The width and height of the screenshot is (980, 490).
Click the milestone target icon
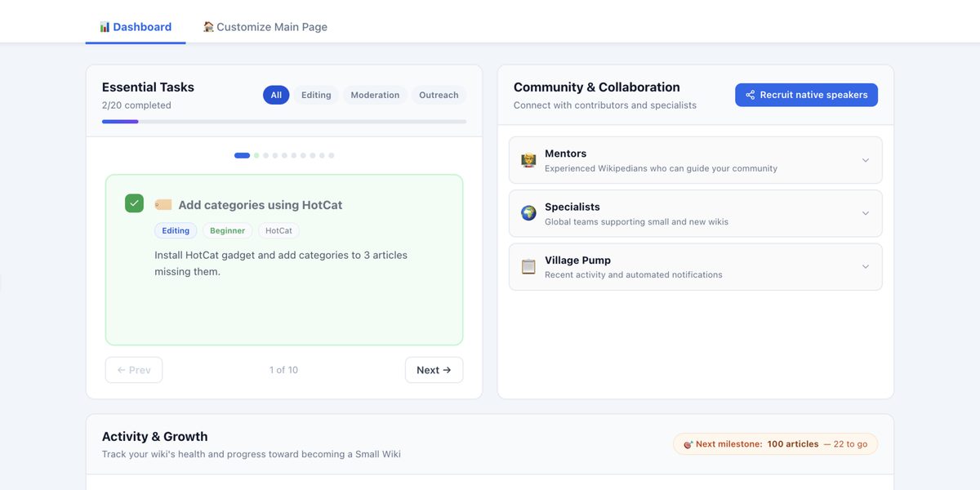tap(688, 444)
